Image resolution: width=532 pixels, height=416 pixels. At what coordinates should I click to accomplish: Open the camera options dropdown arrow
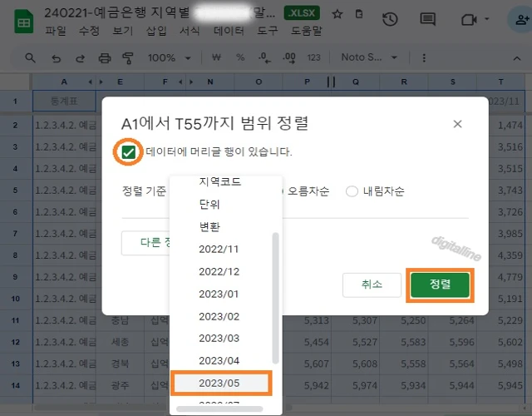click(487, 19)
